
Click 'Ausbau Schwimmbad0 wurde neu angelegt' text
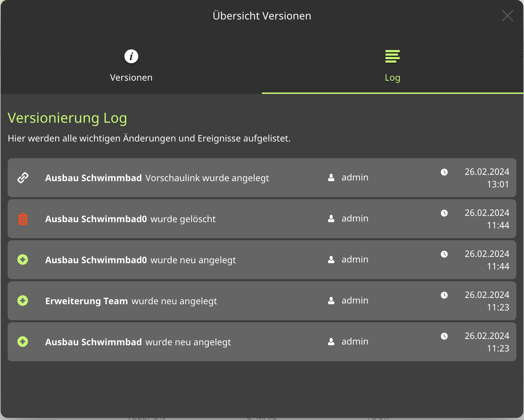(x=140, y=260)
